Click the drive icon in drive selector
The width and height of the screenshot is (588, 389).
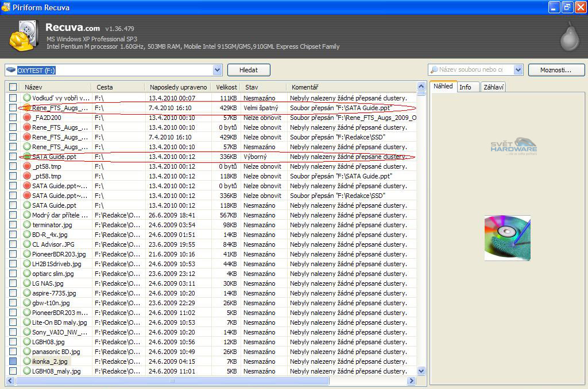[11, 70]
